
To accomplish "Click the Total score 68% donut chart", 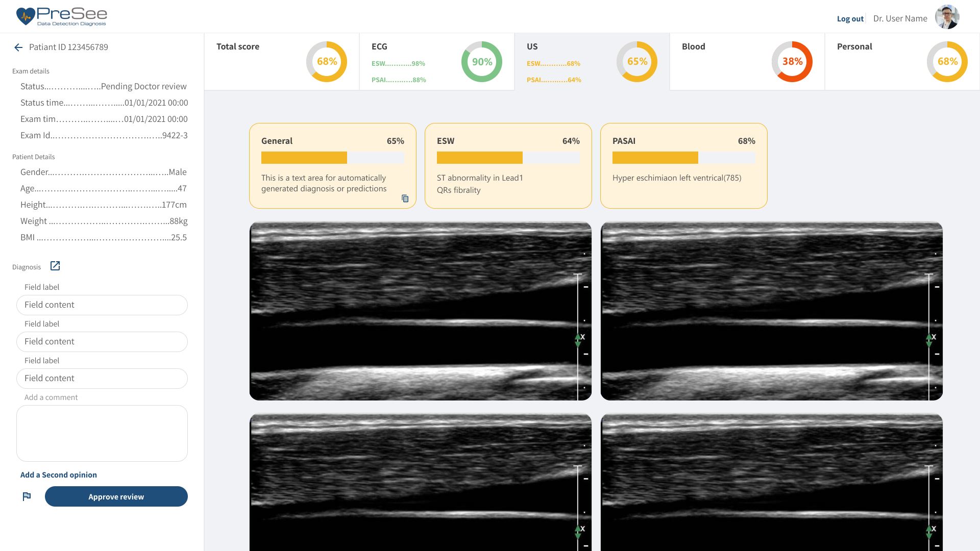I will [x=327, y=62].
